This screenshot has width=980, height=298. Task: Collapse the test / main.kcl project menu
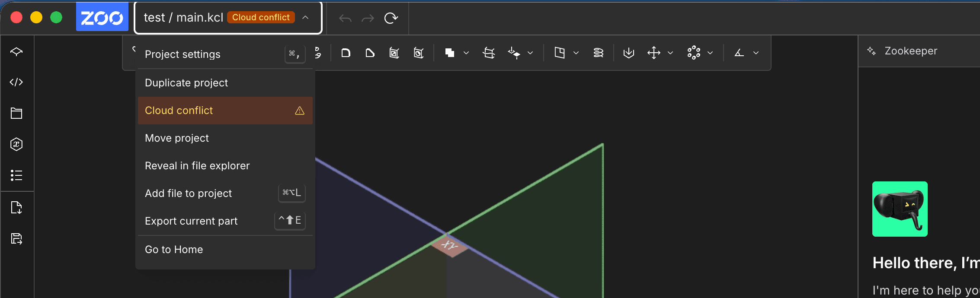tap(305, 17)
